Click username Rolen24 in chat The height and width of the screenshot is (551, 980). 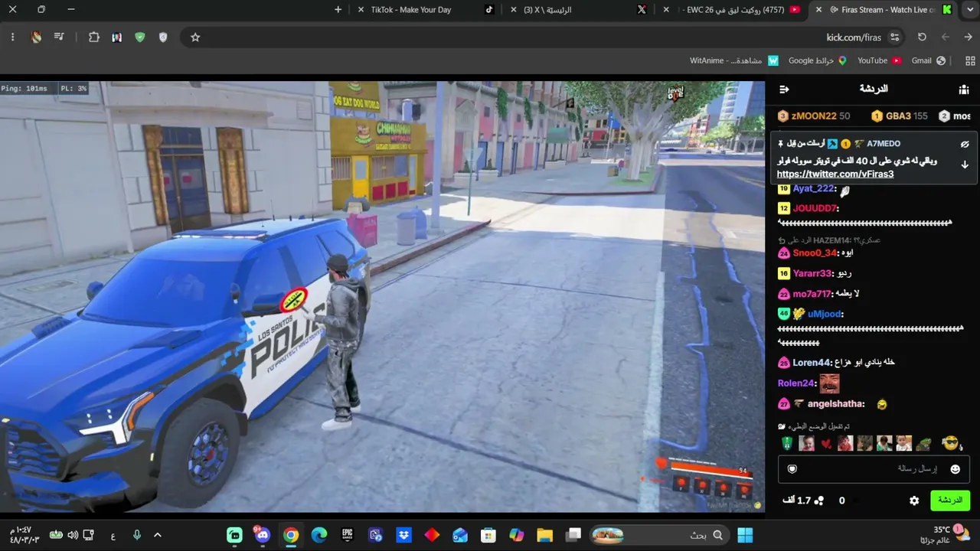pos(796,383)
